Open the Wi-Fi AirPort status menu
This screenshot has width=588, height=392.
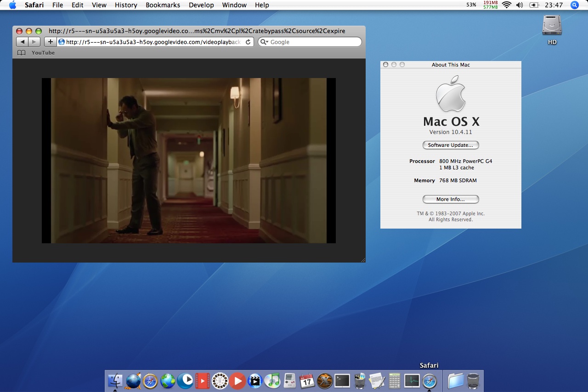pos(507,5)
